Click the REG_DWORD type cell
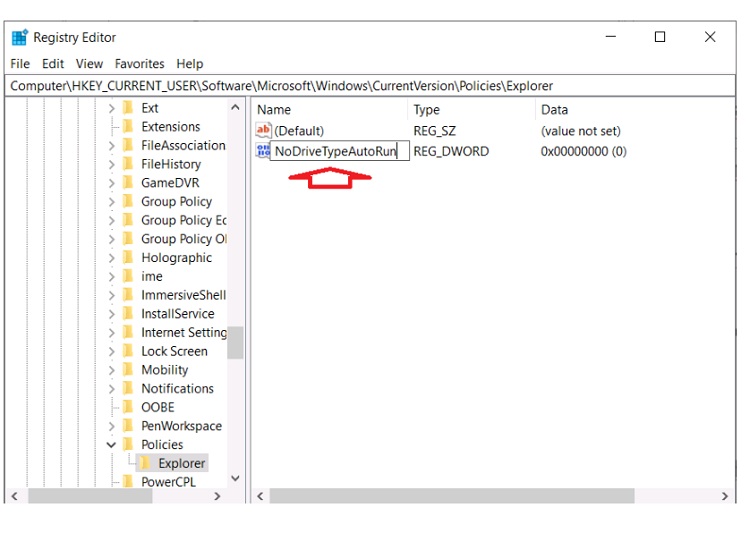 coord(451,151)
